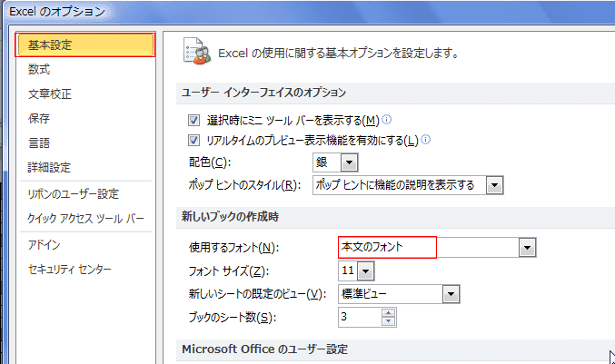The image size is (615, 364).
Task: Open the フォント サイズ dropdown
Action: point(365,271)
